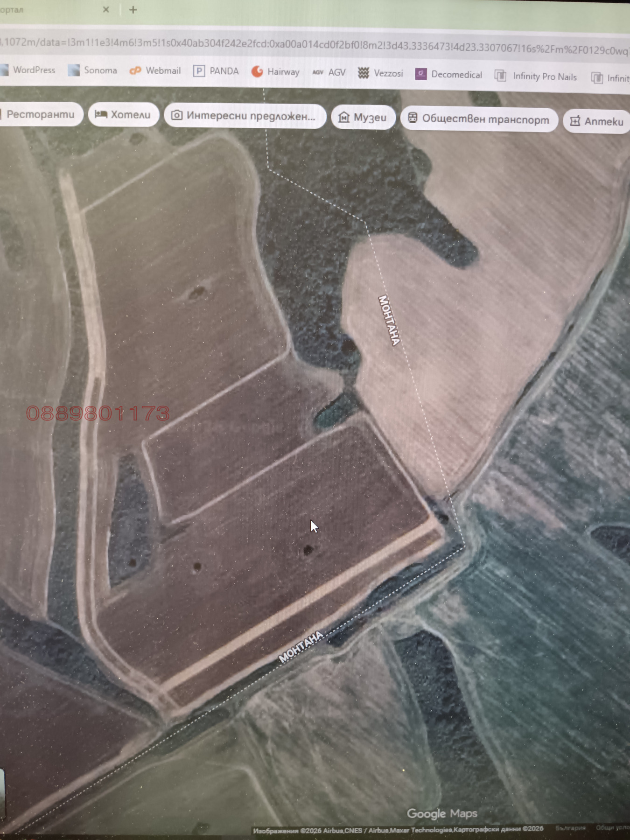Open the WordPress bookmark
This screenshot has width=630, height=840.
(x=29, y=70)
